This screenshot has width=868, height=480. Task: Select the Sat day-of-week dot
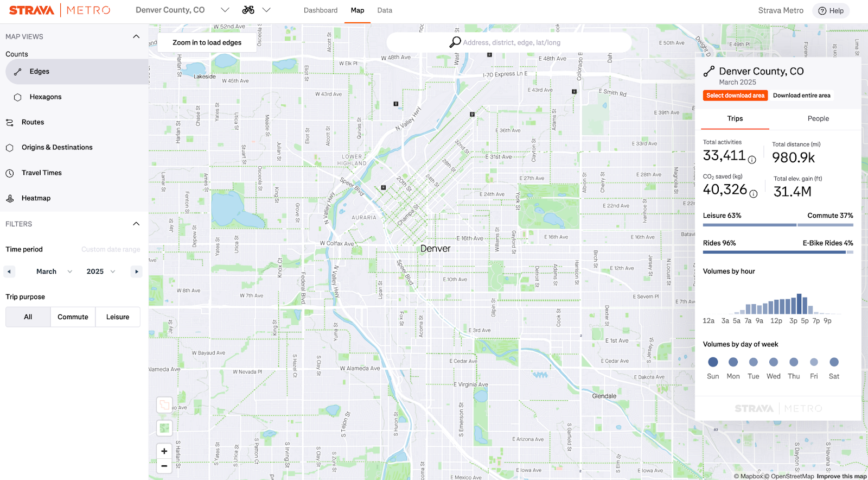click(834, 362)
